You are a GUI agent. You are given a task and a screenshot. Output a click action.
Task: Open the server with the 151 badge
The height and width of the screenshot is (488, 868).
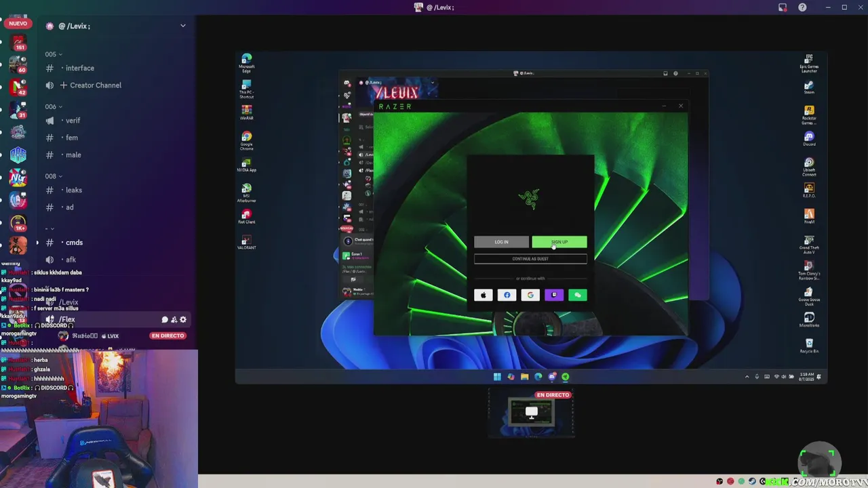18,42
